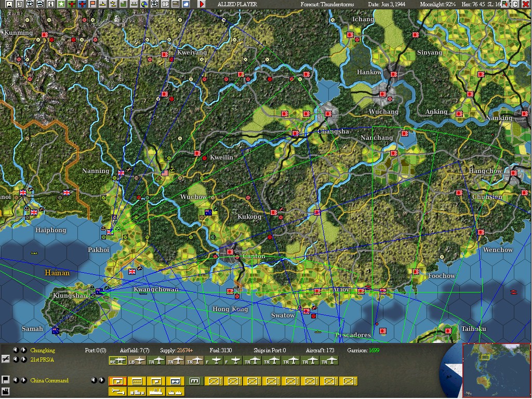Click the weather cloud toolbar icon

186,4
